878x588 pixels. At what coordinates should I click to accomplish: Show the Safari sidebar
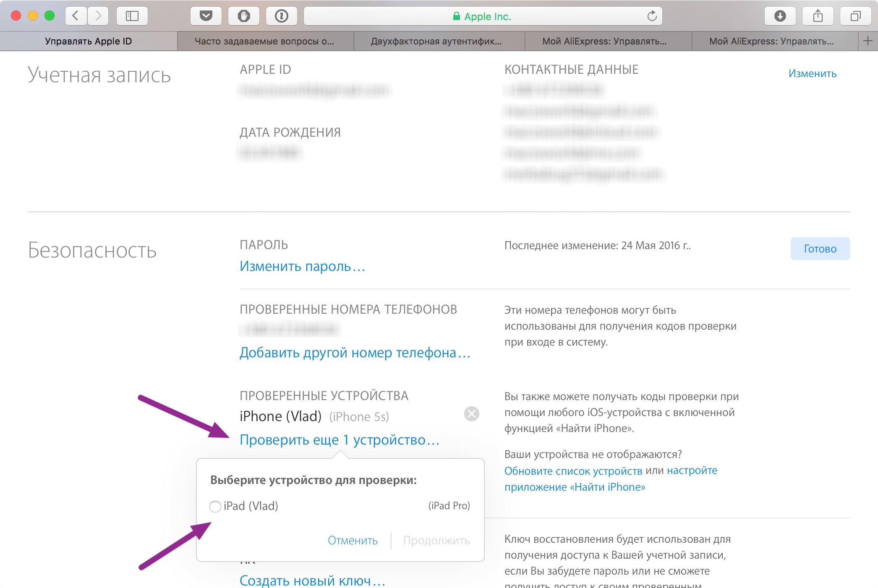pyautogui.click(x=132, y=16)
